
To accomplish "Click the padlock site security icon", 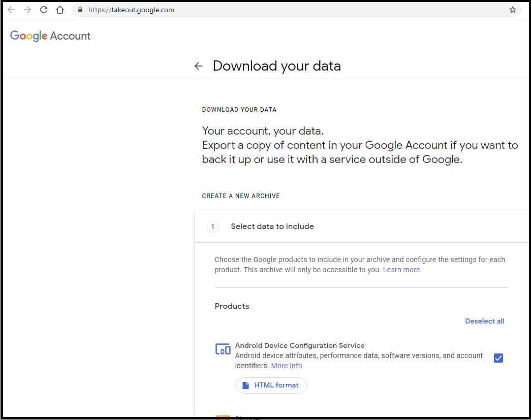I will tap(80, 10).
